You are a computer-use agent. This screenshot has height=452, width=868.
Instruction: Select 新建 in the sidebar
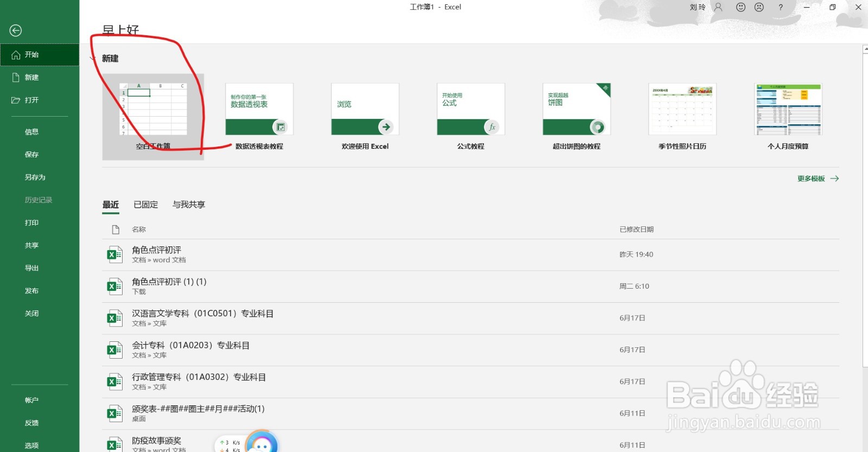[40, 78]
